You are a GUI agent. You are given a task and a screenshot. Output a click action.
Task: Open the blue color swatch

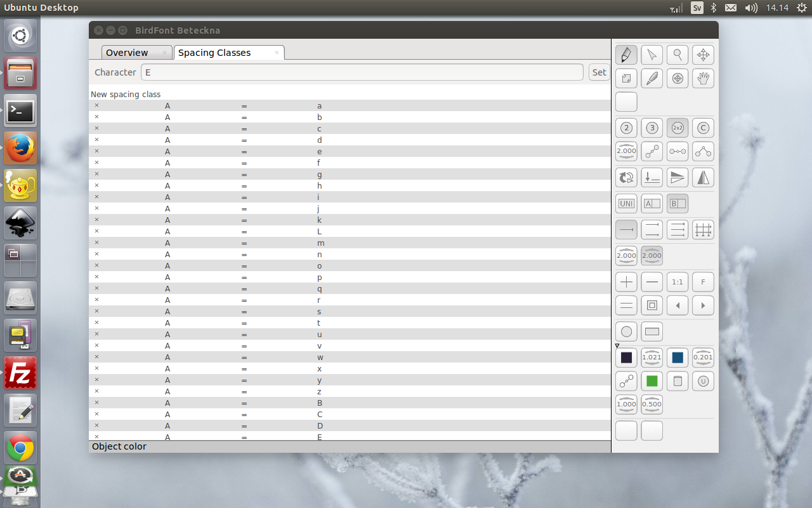[x=678, y=358]
